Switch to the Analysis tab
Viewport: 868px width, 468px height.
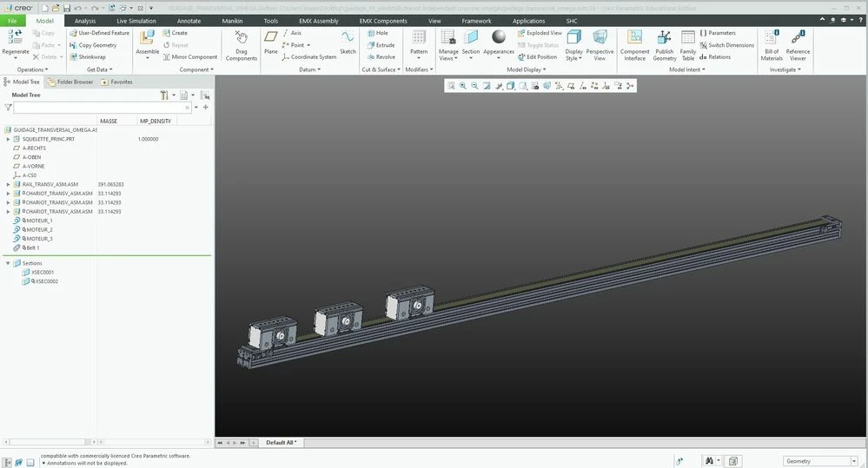(x=84, y=21)
